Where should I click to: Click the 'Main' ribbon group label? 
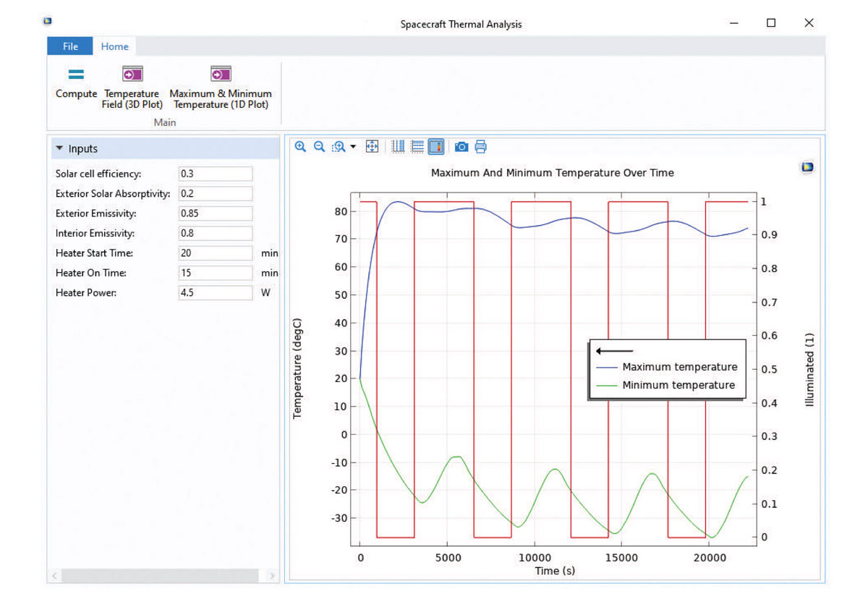pyautogui.click(x=165, y=122)
